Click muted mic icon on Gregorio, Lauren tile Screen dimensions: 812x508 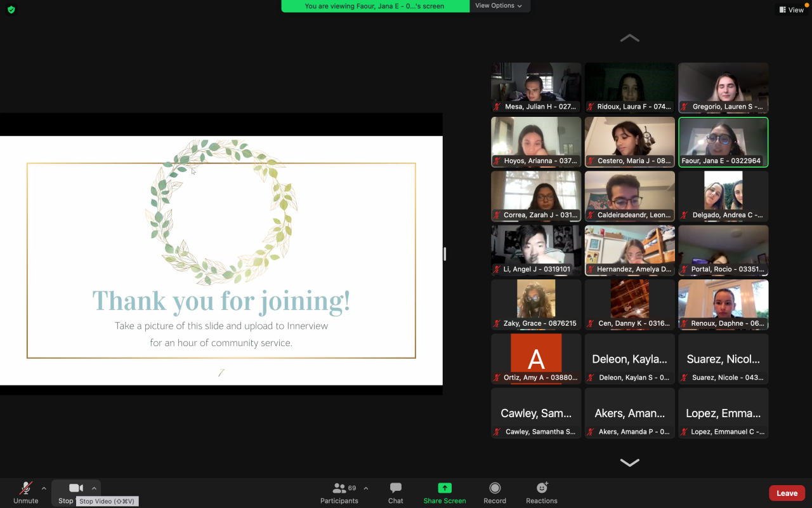684,107
